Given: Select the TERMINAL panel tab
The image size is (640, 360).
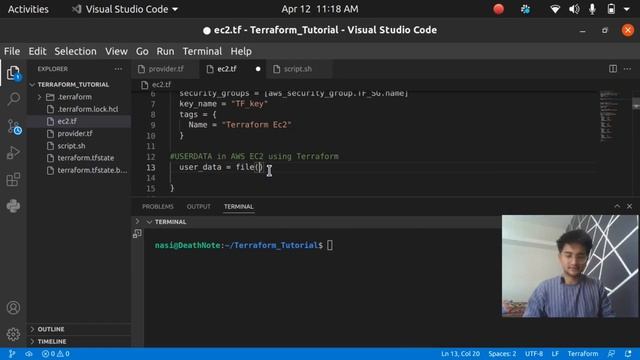Looking at the screenshot, I should tap(238, 207).
